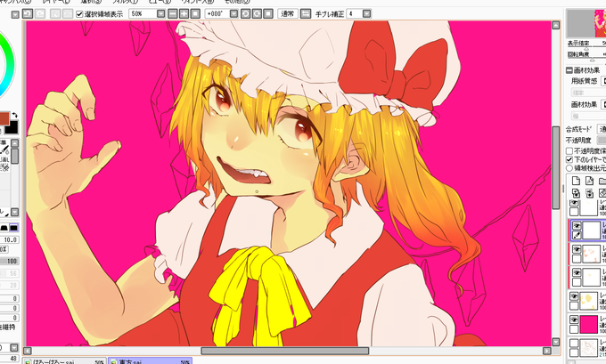Show the hidden bottom sketch layer

(574, 344)
